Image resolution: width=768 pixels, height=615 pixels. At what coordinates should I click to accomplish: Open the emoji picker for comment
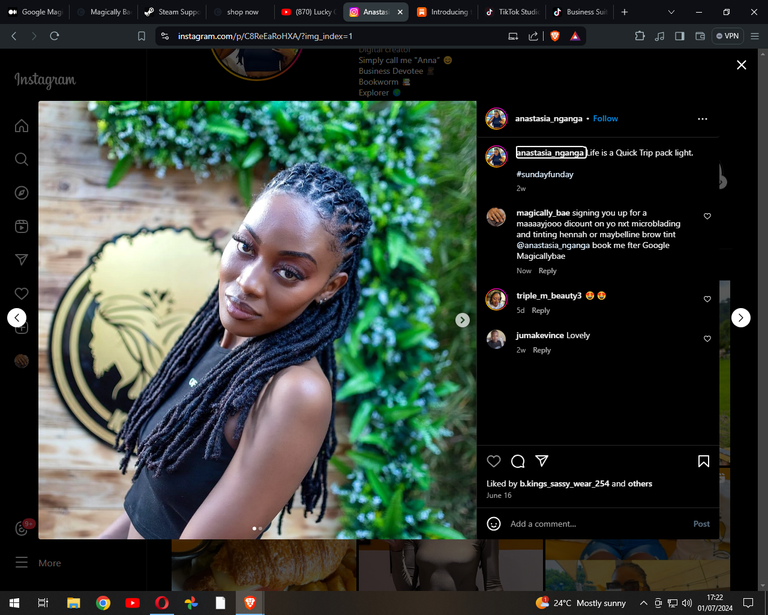pyautogui.click(x=494, y=524)
